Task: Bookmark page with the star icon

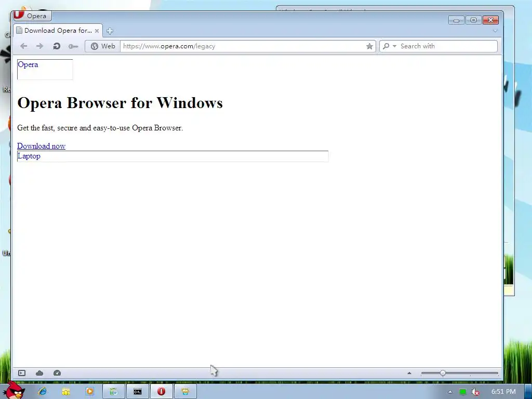Action: point(369,46)
